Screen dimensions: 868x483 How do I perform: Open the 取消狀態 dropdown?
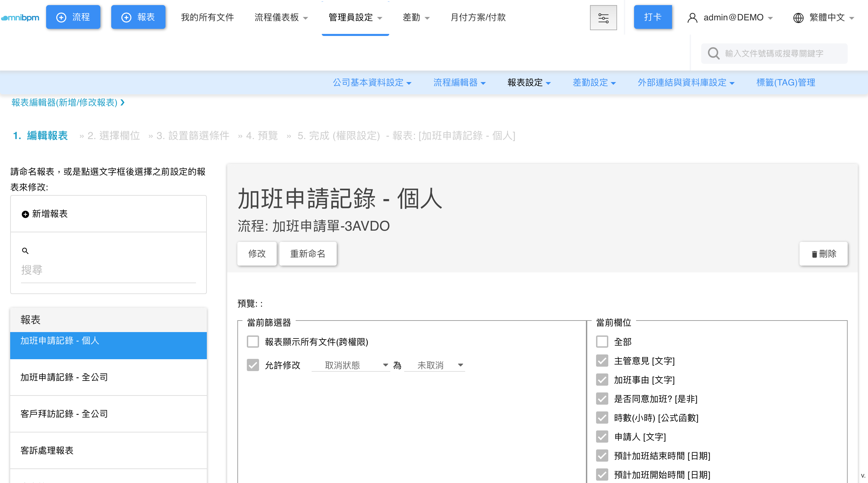(x=351, y=365)
